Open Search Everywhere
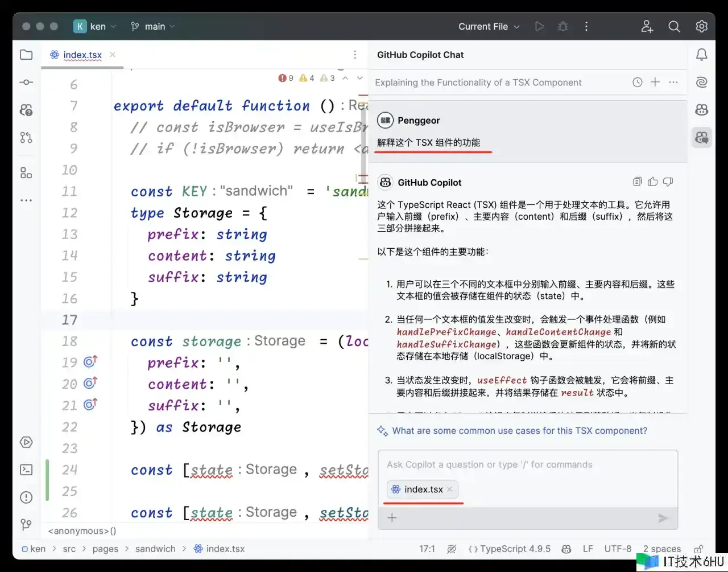The height and width of the screenshot is (572, 728). [x=675, y=26]
